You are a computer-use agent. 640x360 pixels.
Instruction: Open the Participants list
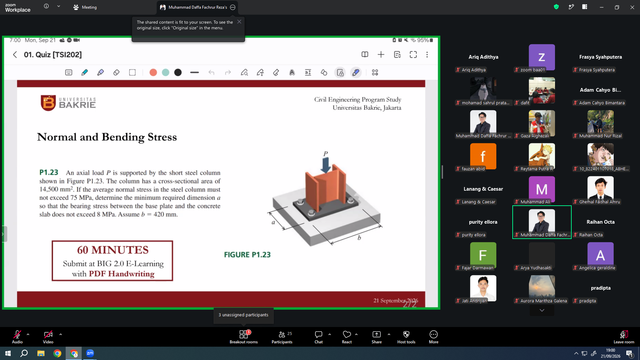[x=282, y=337]
